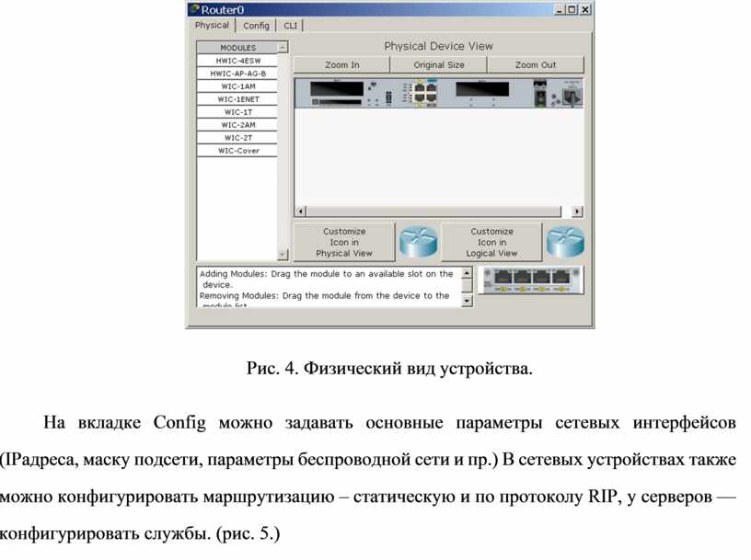This screenshot has height=560, width=751.
Task: Click the router icon beside Customize Physical View
Action: tap(418, 242)
